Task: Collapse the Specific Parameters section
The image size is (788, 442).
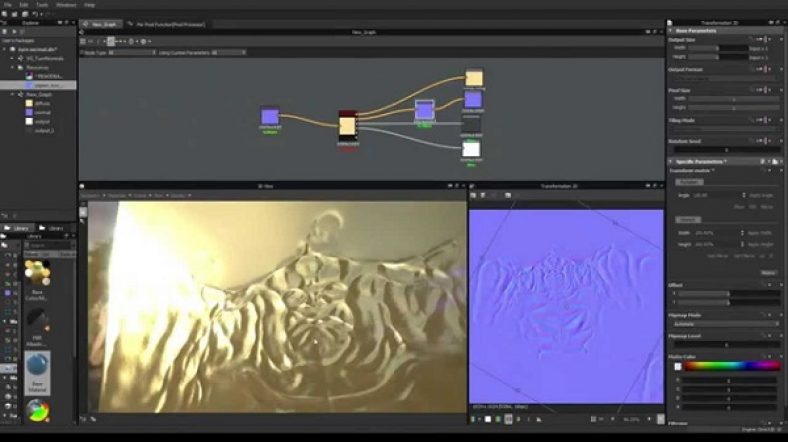Action: [x=670, y=162]
